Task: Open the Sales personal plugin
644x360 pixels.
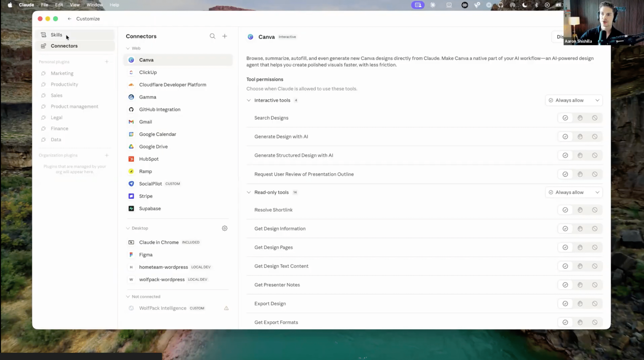Action: click(75, 96)
